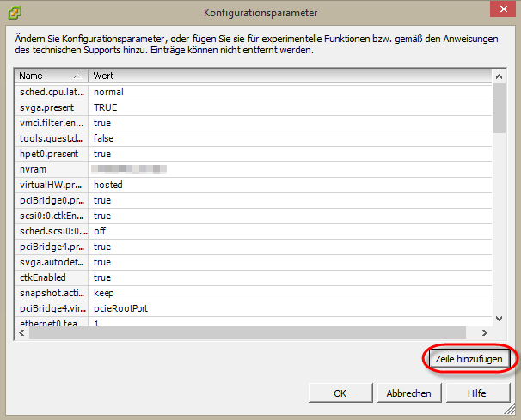Screen dimensions: 521x420
Task: Select the nvram parameter name
Action: pyautogui.click(x=52, y=169)
